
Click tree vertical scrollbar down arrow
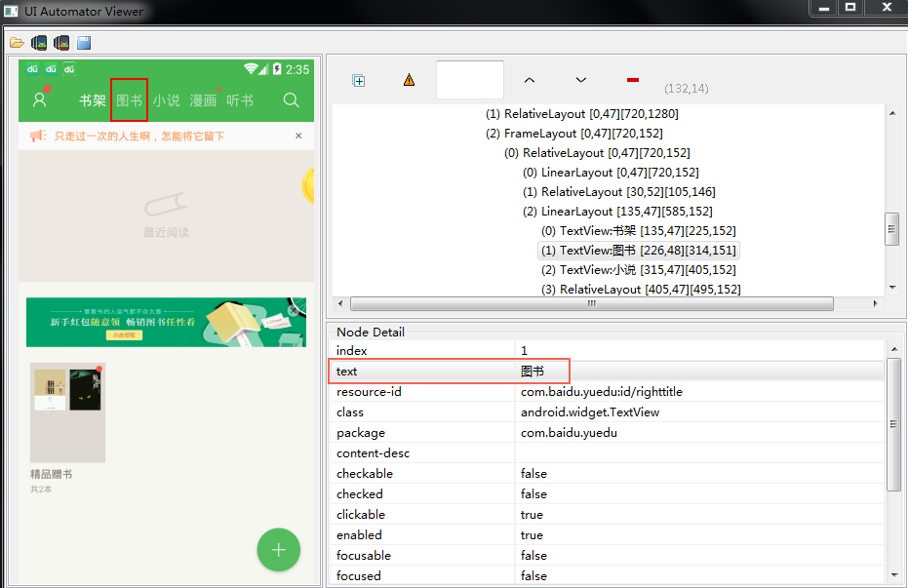coord(892,287)
